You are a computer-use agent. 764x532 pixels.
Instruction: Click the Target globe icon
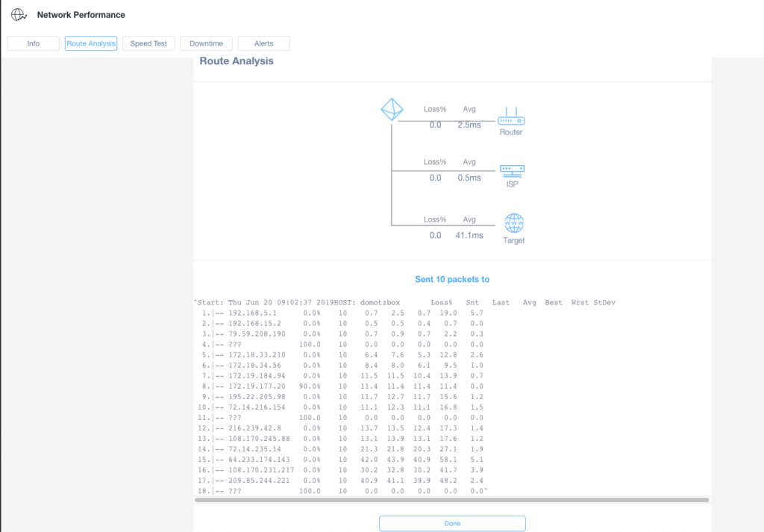coord(513,222)
